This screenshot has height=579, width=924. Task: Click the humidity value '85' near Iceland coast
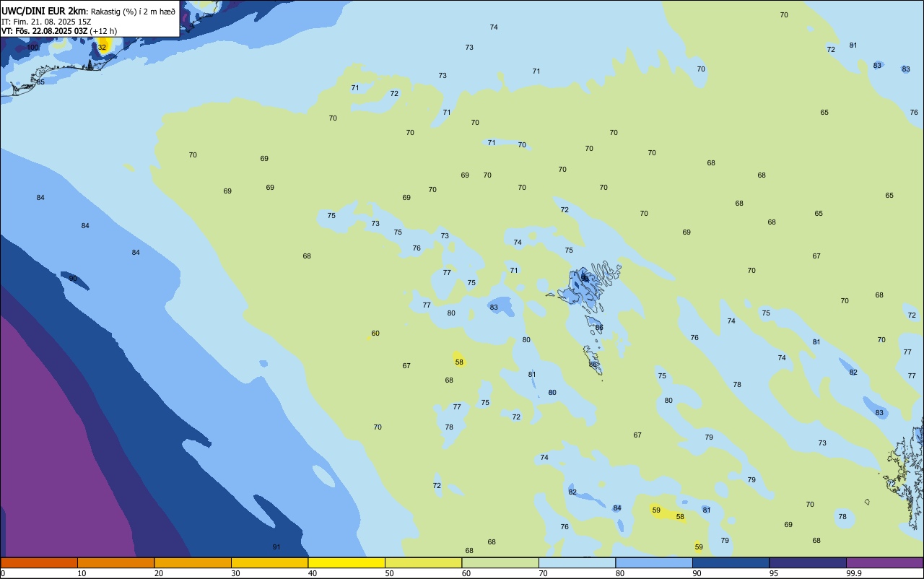[40, 82]
